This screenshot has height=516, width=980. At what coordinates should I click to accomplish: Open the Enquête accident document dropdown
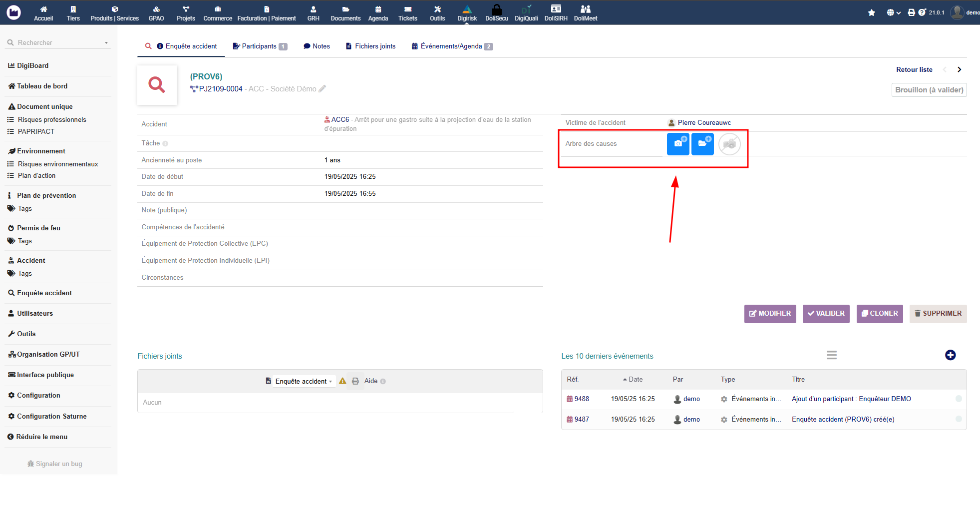click(303, 381)
